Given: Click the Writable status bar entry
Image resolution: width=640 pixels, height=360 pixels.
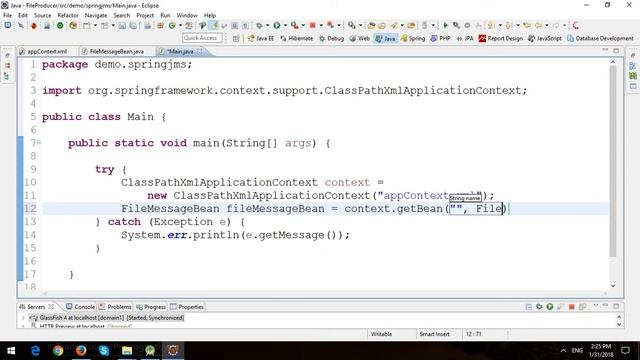Looking at the screenshot, I should coord(381,334).
